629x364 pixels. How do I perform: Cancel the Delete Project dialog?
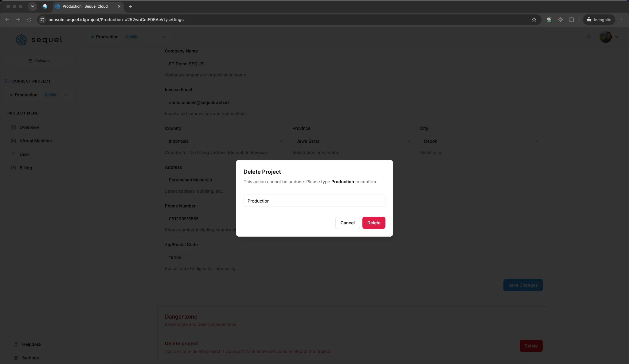point(347,223)
